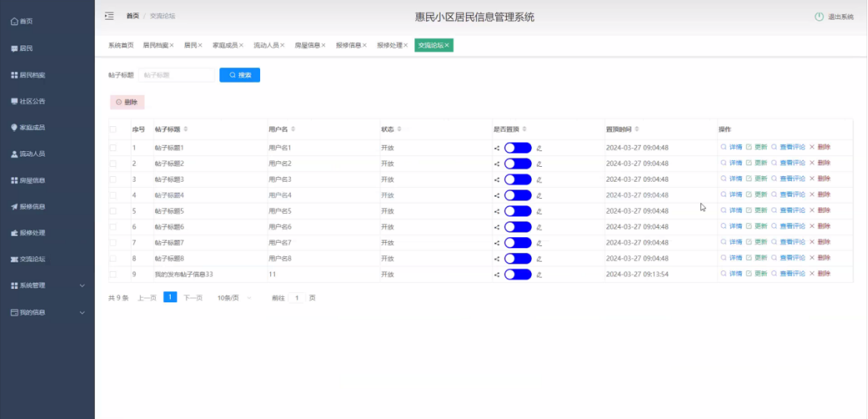Image resolution: width=868 pixels, height=419 pixels.
Task: Check the checkbox for row 帖子标题6
Action: (113, 227)
